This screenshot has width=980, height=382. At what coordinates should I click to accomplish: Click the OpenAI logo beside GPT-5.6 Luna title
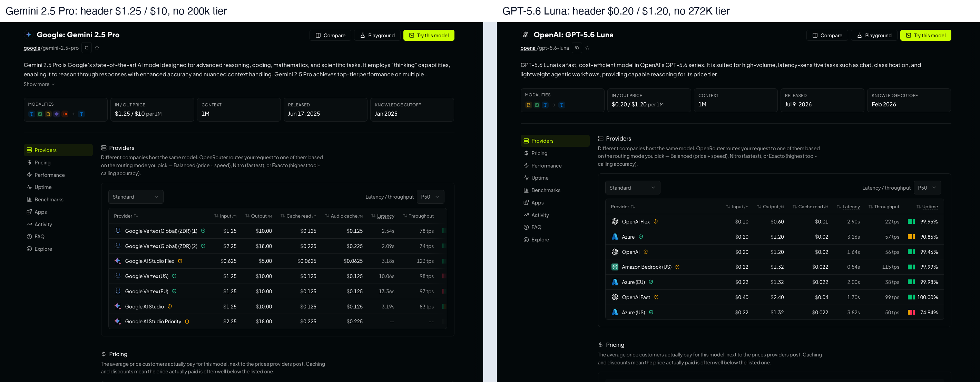tap(526, 35)
